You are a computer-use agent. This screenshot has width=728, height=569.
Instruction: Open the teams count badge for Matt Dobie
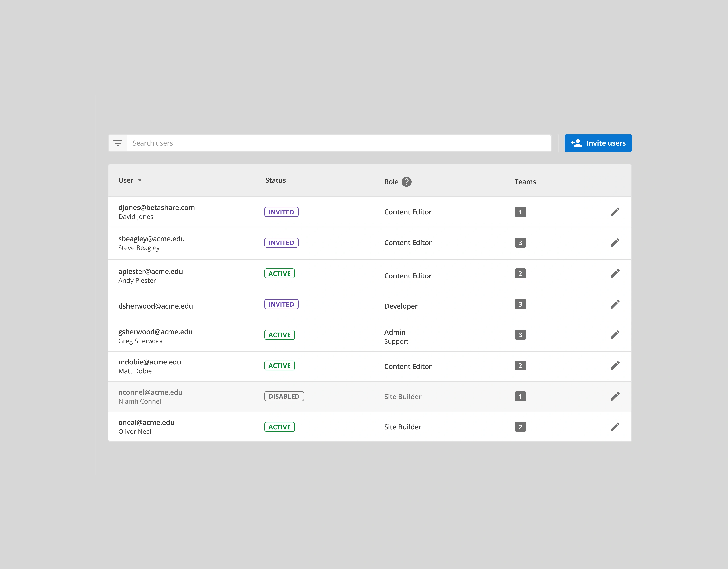point(520,366)
